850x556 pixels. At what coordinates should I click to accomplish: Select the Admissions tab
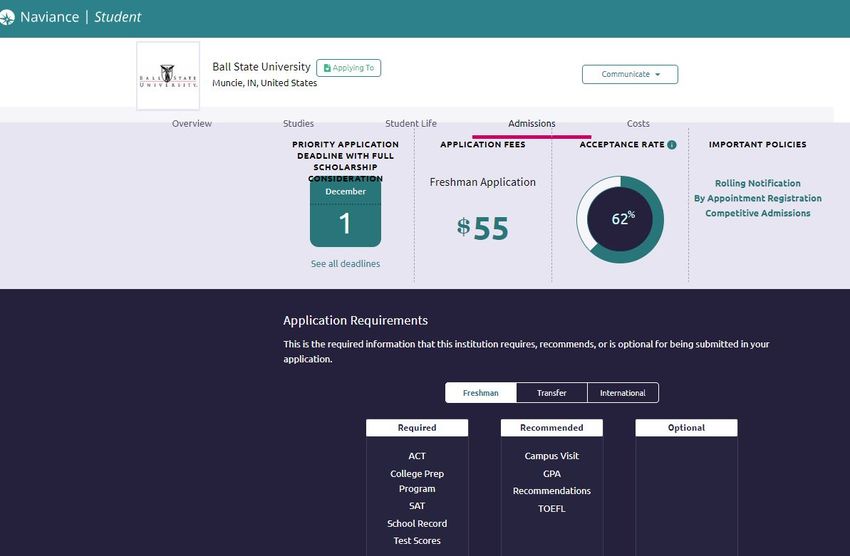point(532,124)
